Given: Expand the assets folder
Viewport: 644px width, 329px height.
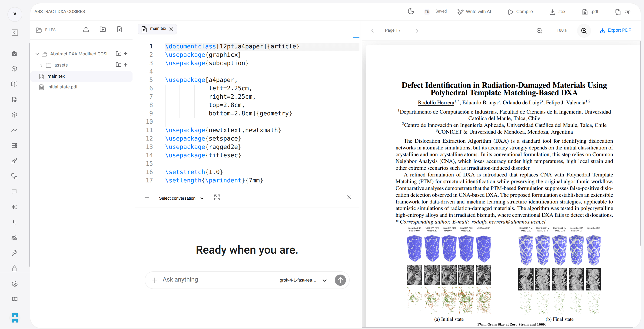Looking at the screenshot, I should click(41, 65).
